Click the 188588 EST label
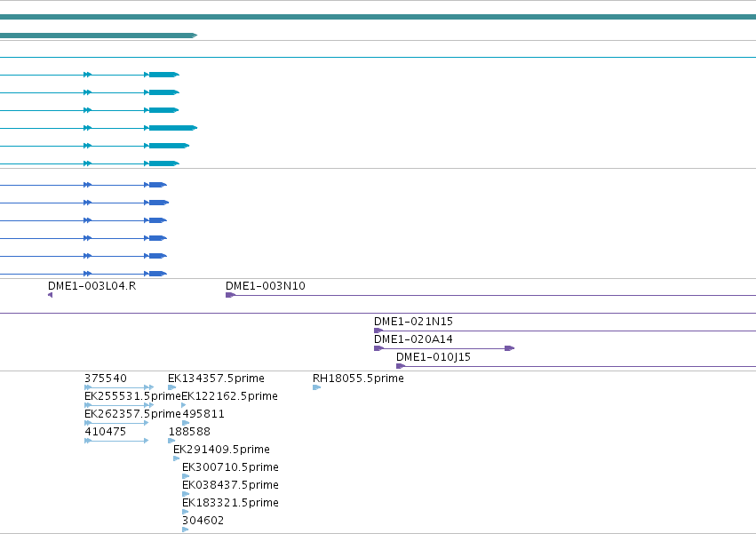Viewport: 756px width, 534px height. 189,432
